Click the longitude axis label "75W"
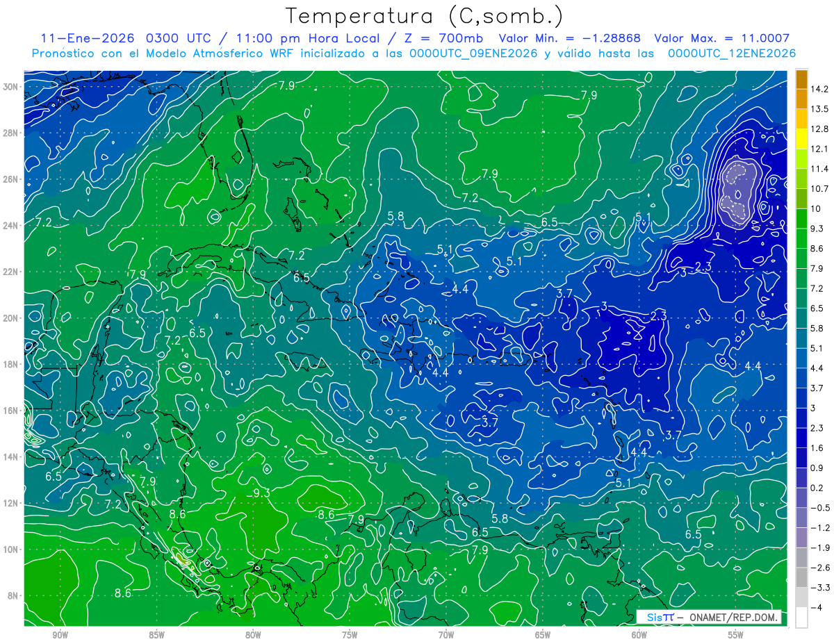This screenshot has height=644, width=834. click(x=350, y=635)
